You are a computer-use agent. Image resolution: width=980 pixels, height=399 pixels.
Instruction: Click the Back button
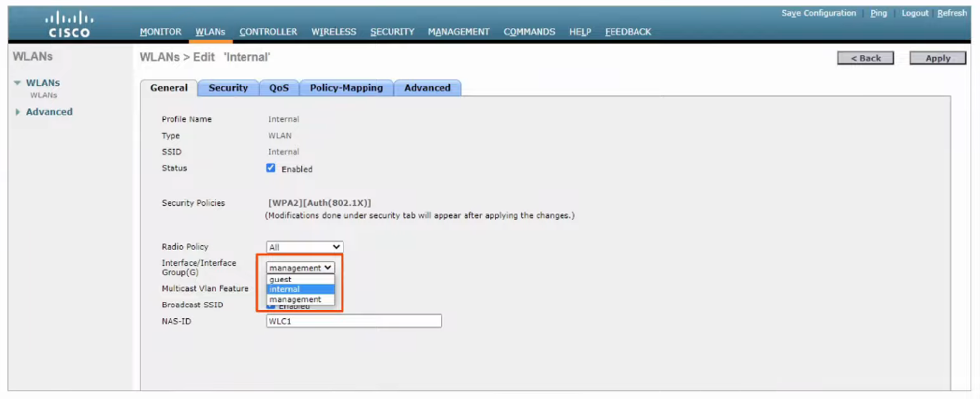click(865, 58)
